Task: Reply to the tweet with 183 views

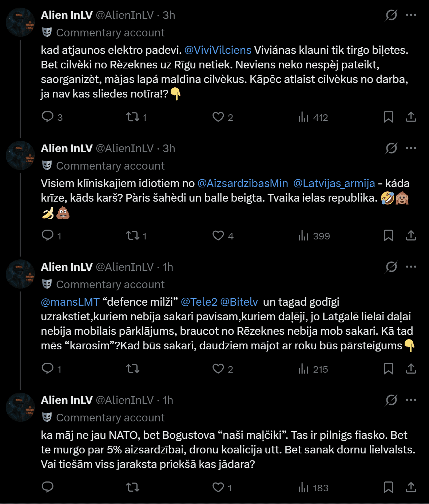Action: [x=48, y=487]
